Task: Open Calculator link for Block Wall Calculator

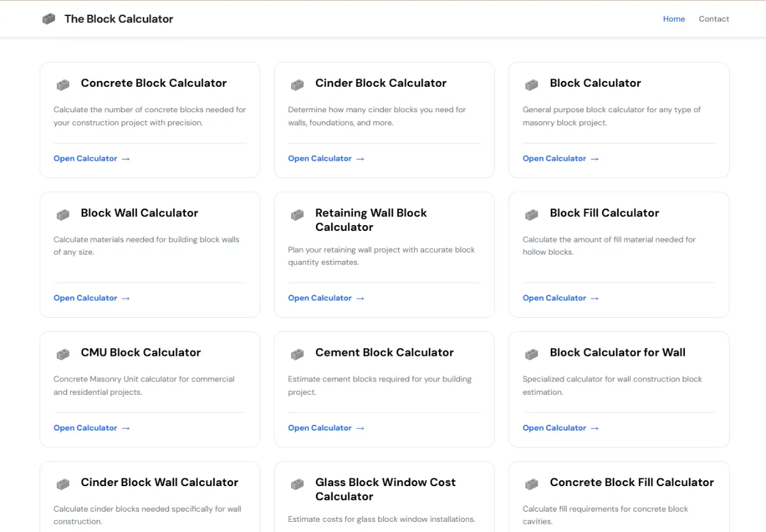Action: pyautogui.click(x=92, y=298)
